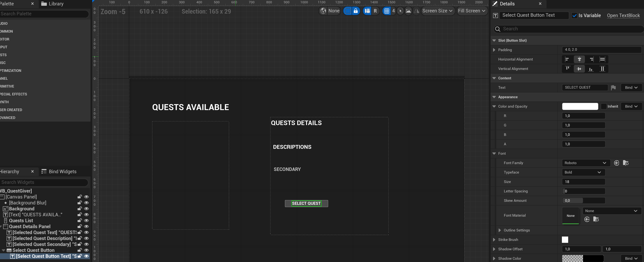Click the Open TextBlock link
644x262 pixels.
pos(623,16)
